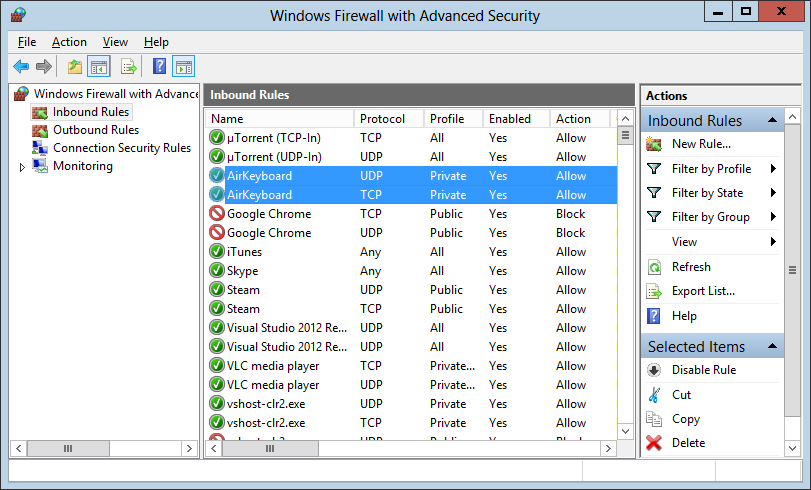Select Inbound Rules in the tree
811x490 pixels.
coord(91,112)
